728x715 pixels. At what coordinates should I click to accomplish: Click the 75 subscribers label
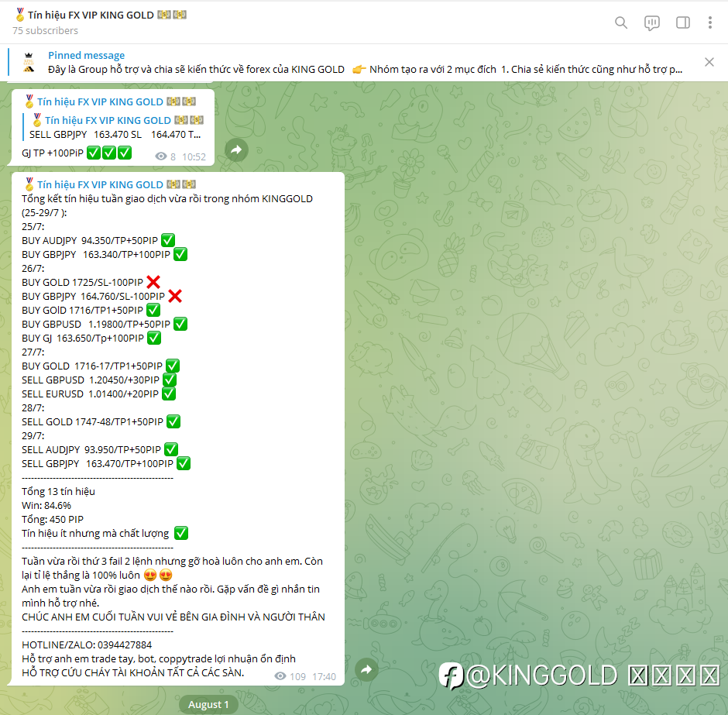[45, 31]
